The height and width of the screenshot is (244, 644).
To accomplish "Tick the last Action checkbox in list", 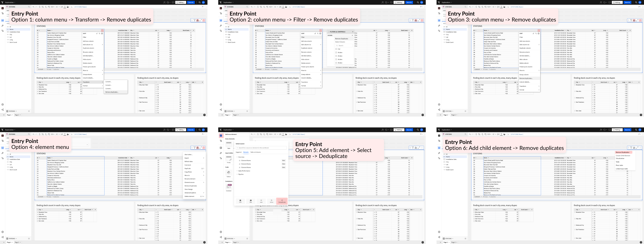I will tap(336, 63).
